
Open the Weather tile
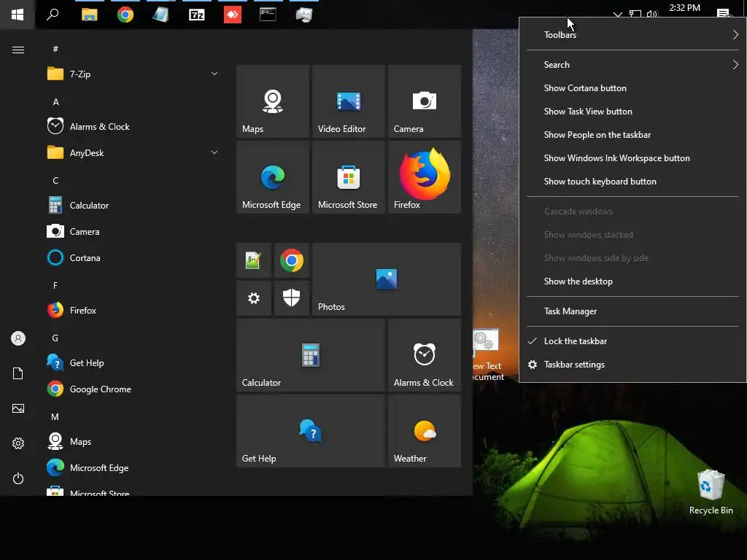point(425,431)
